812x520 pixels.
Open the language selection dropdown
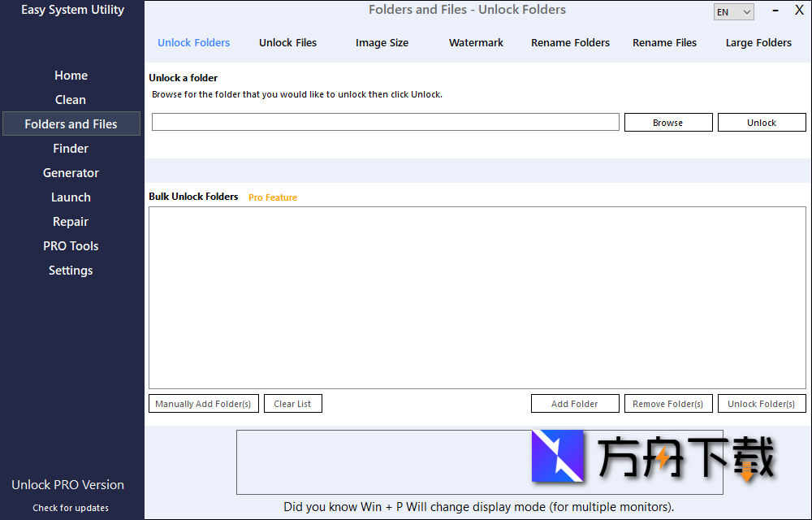coord(733,11)
